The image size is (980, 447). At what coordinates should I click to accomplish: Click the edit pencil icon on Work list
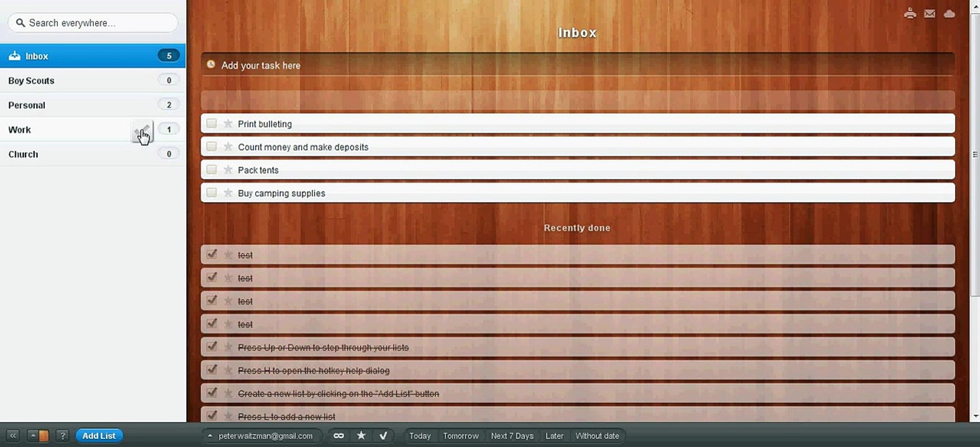point(142,130)
